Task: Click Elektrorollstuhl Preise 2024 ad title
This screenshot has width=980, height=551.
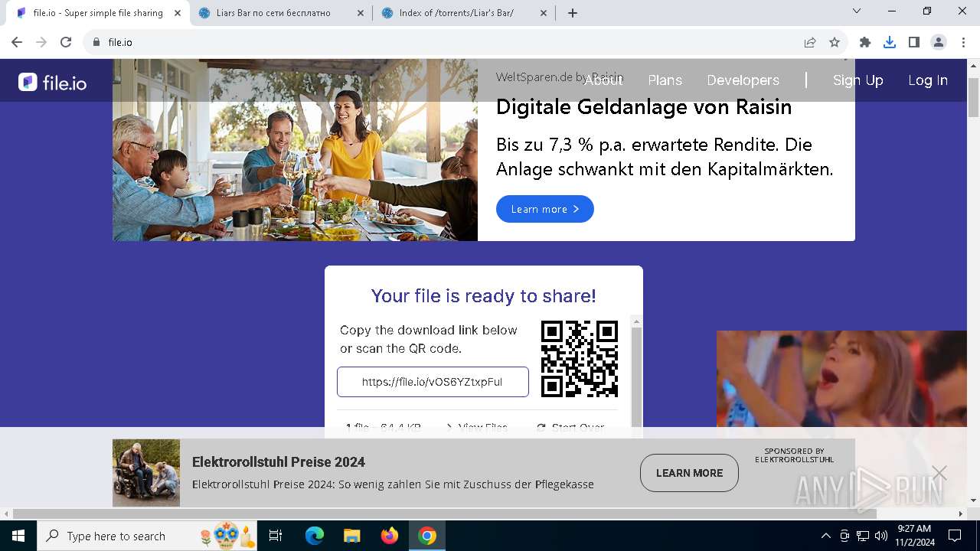Action: (x=279, y=462)
